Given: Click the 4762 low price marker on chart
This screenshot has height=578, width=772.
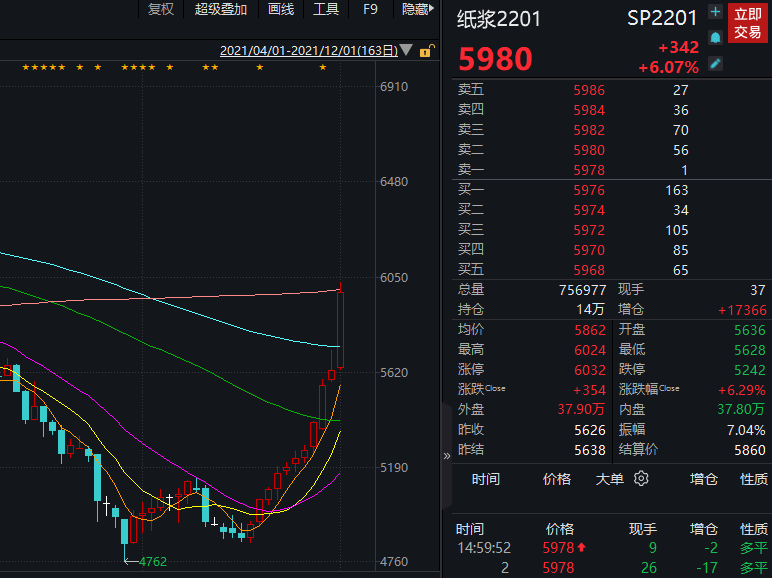Looking at the screenshot, I should point(152,562).
